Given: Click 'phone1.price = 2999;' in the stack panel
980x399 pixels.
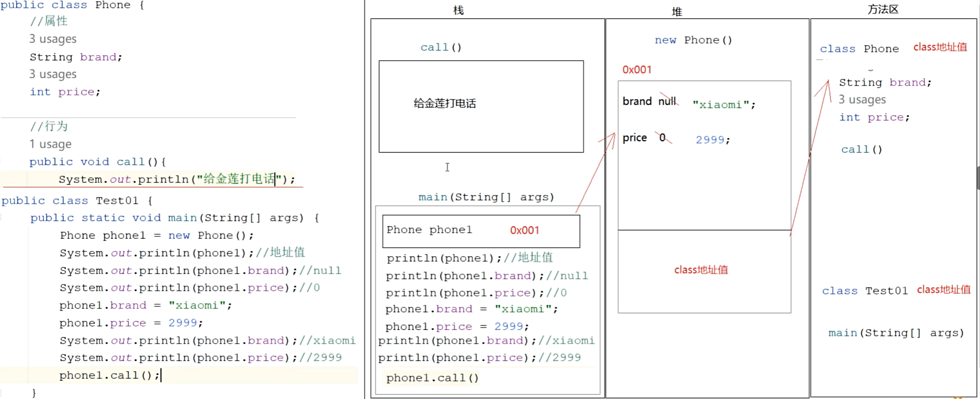Looking at the screenshot, I should (x=457, y=327).
